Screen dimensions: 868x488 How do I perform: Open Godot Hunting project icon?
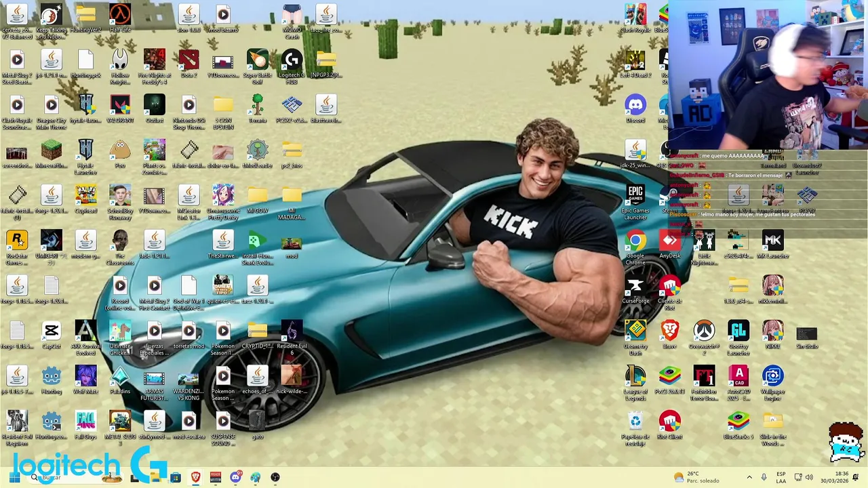point(51,376)
